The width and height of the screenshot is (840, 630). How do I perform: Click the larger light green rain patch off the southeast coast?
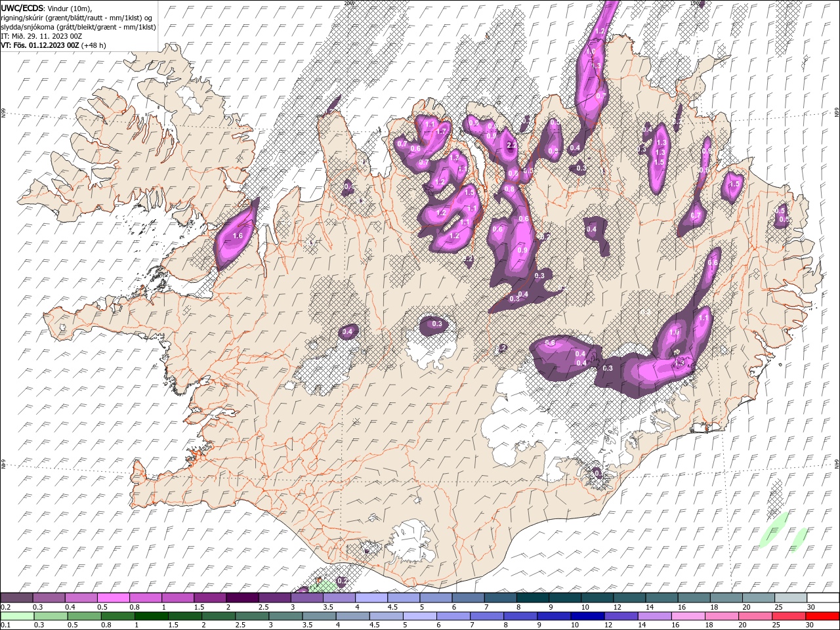774,530
